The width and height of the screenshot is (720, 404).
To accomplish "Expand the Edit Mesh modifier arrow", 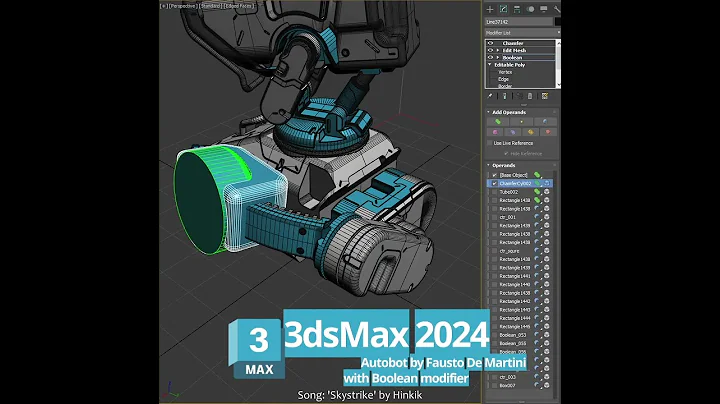I will click(498, 50).
